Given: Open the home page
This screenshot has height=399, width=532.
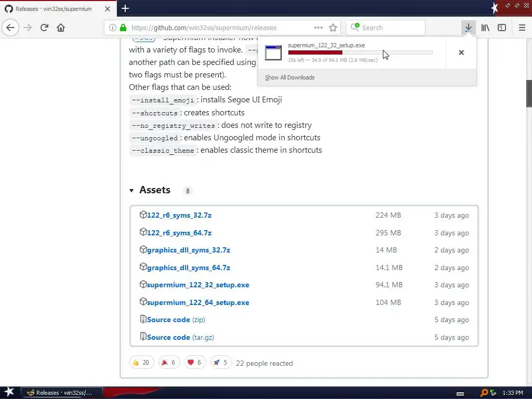Looking at the screenshot, I should [x=61, y=28].
